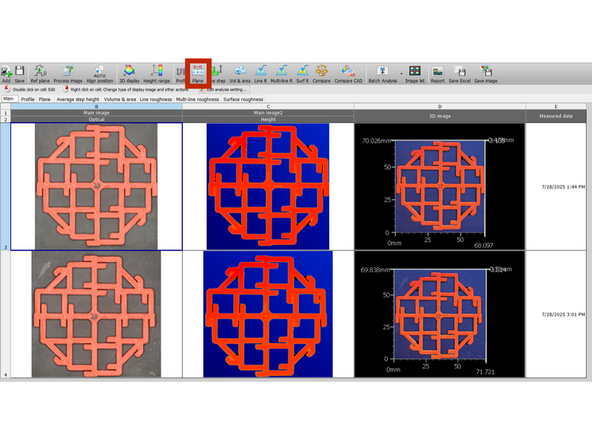Expand the Batch Analysis dropdown arrow
Screen dimensions: 592x444
pos(401,74)
